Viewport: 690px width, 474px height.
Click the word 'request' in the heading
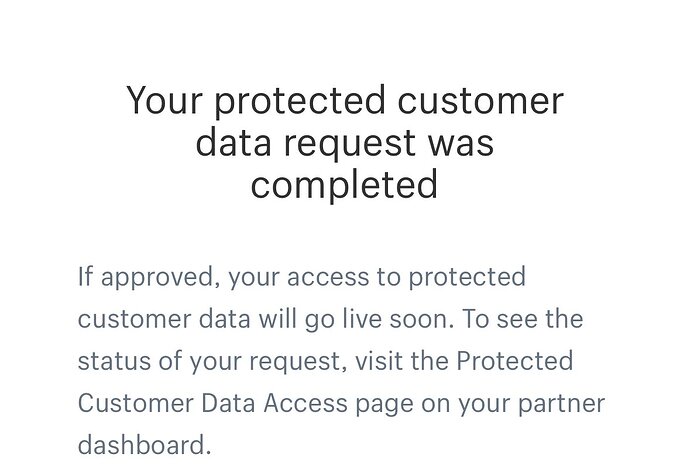[349, 144]
